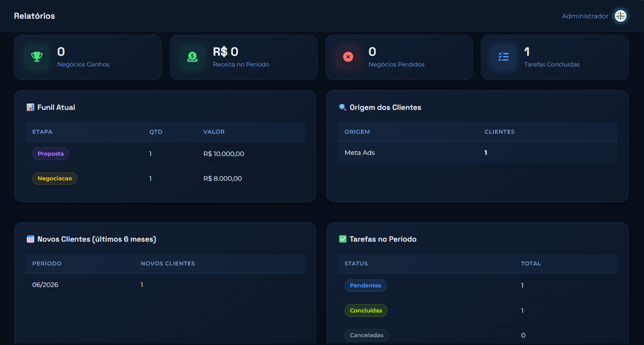Select the Negociacao stage badge
The width and height of the screenshot is (644, 345).
pos(55,178)
